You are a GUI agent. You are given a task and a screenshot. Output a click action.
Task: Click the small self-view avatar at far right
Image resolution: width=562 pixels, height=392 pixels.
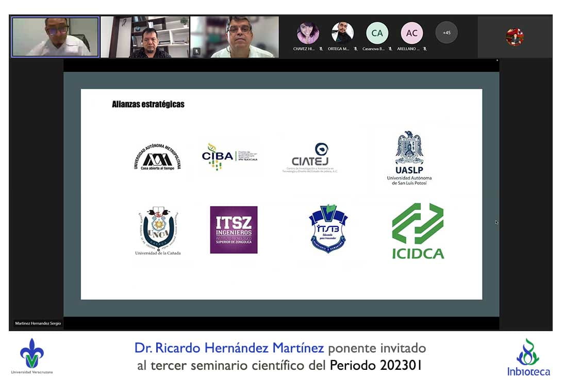click(514, 37)
